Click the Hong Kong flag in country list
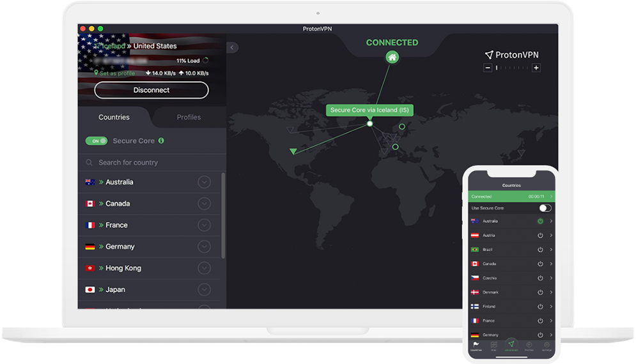Viewport: 636px width, 364px height. [90, 268]
